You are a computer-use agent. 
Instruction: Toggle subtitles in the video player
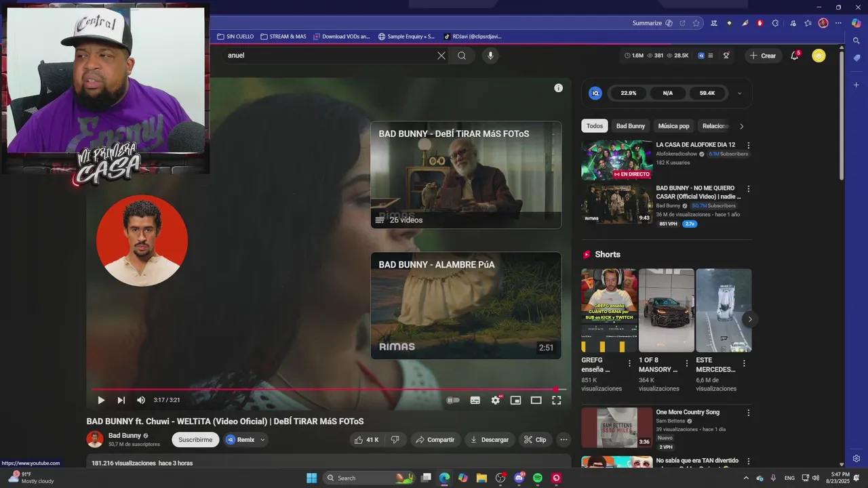475,400
